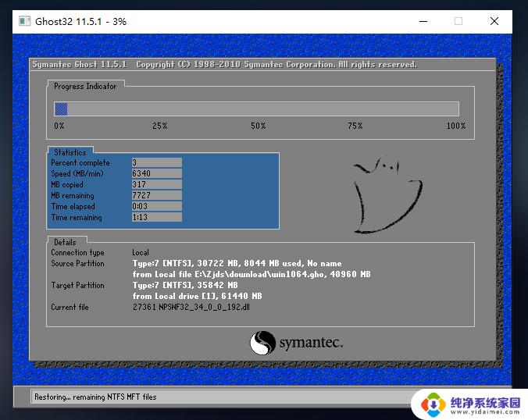
Task: Click the target line with 35842 MB
Action: [x=185, y=286]
